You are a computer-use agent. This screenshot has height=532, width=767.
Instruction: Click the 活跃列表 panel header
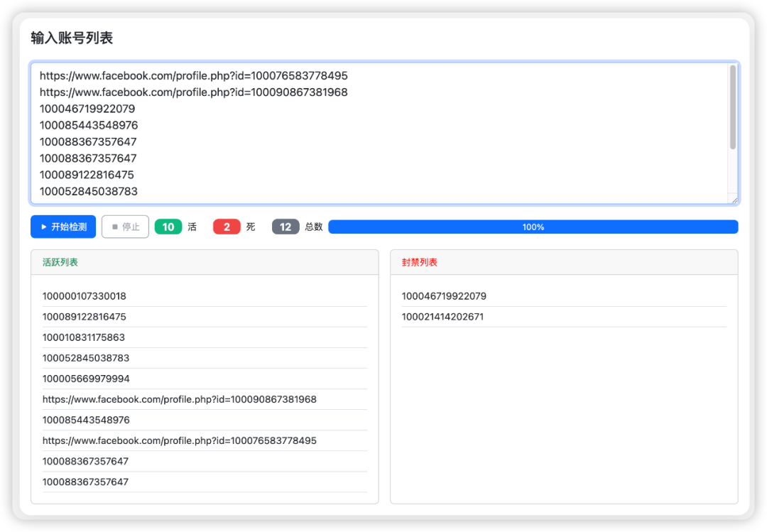[205, 262]
